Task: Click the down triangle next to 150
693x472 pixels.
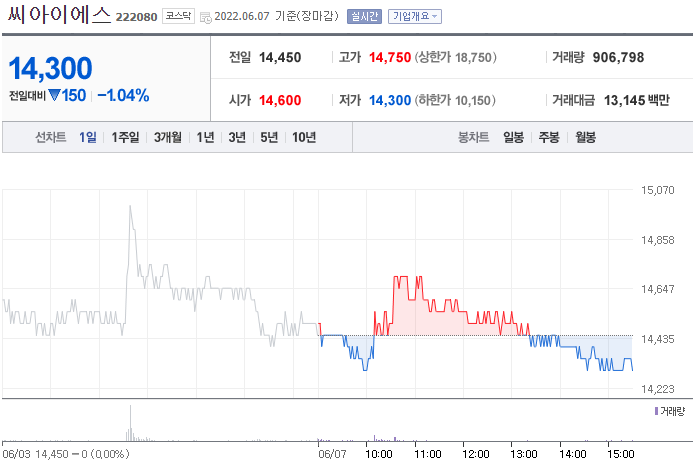Action: (54, 95)
